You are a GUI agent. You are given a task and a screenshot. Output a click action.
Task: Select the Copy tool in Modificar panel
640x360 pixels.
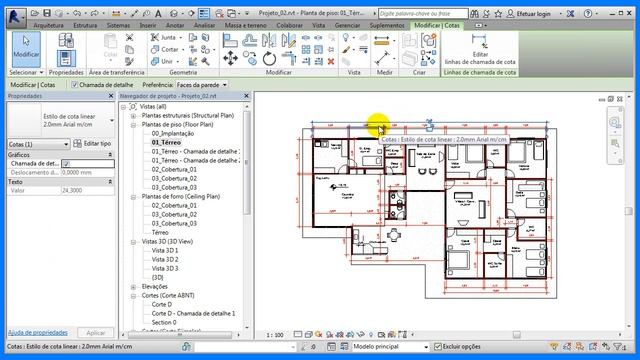pos(249,58)
